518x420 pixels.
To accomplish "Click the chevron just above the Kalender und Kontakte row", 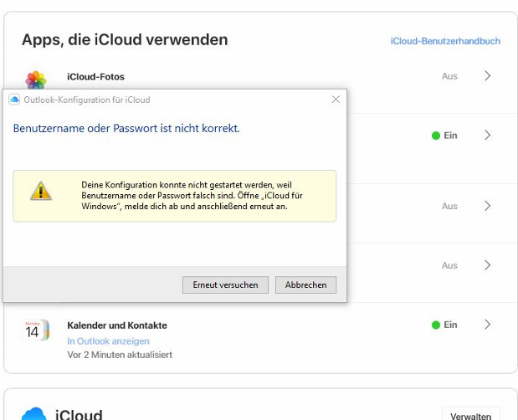I will (x=488, y=265).
